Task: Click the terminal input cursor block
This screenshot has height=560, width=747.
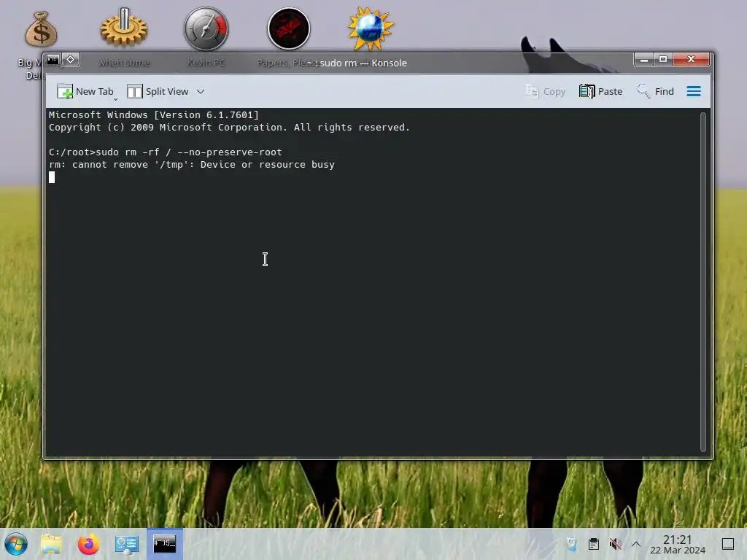Action: click(52, 177)
